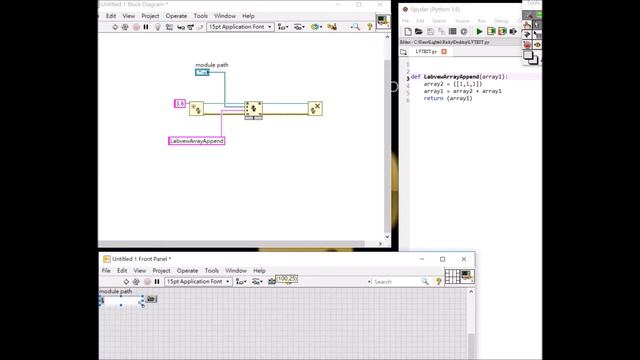Select the 3.6 Python version constant

pos(180,104)
